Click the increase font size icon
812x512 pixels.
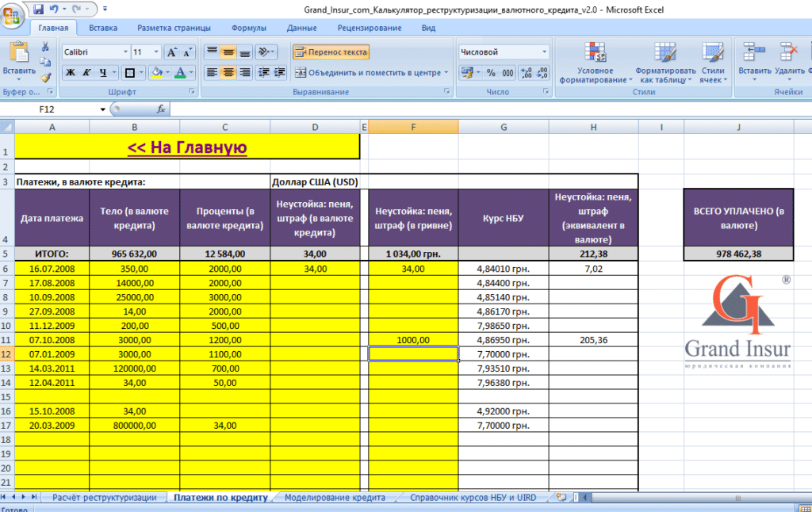[170, 52]
